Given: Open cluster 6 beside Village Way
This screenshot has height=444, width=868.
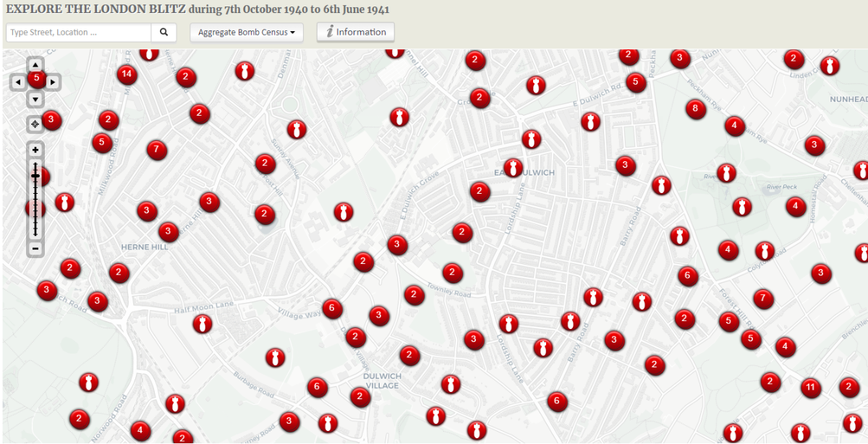Looking at the screenshot, I should coord(332,309).
